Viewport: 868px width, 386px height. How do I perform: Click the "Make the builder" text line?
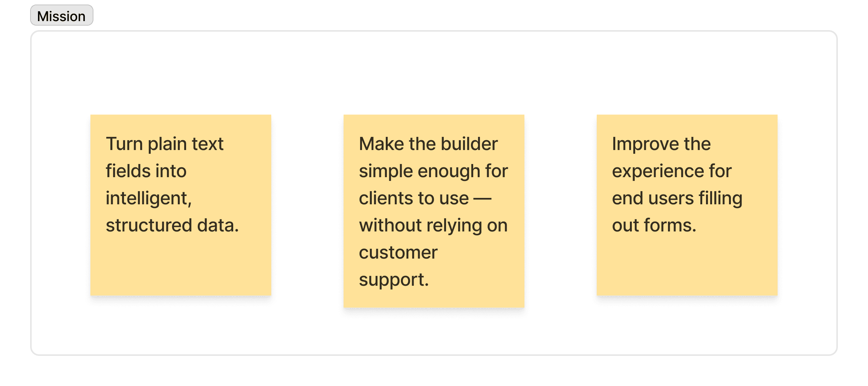point(428,144)
